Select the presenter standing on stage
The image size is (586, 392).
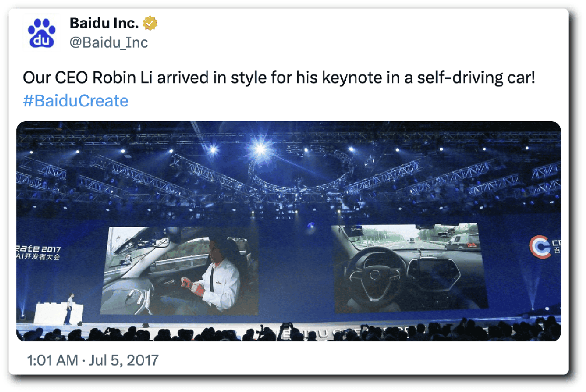70,308
